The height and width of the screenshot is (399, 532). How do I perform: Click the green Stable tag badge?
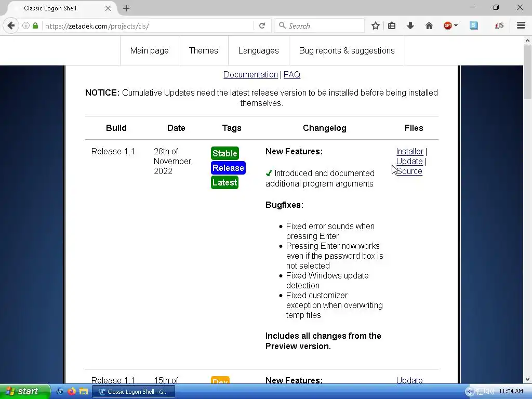tap(224, 153)
